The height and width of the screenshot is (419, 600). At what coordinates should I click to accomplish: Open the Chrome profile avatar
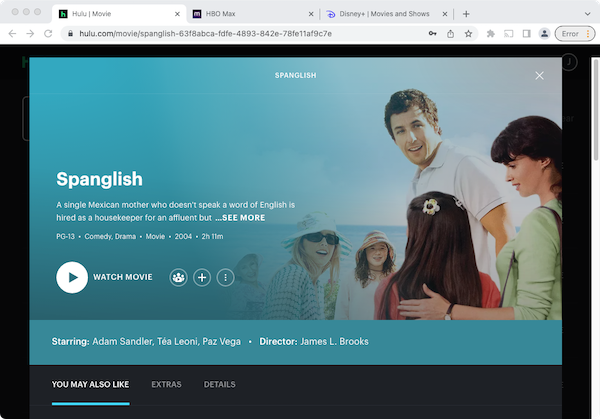tap(544, 34)
